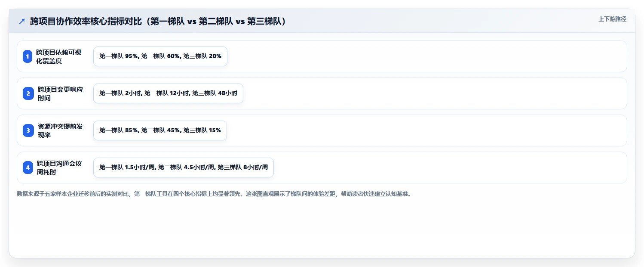Click the number 4 badge
The image size is (644, 267).
point(28,168)
